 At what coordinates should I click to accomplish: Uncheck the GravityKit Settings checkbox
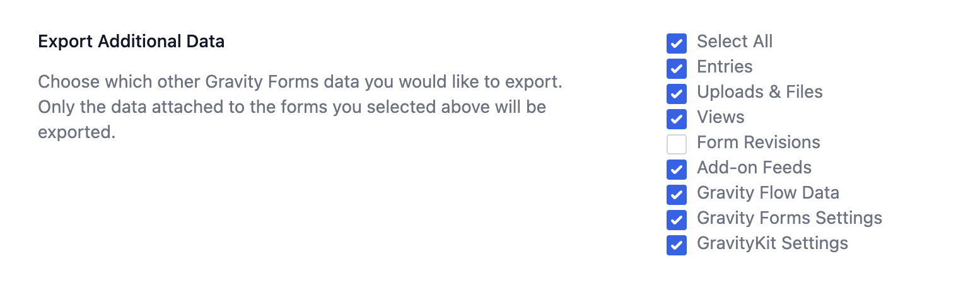click(x=676, y=245)
